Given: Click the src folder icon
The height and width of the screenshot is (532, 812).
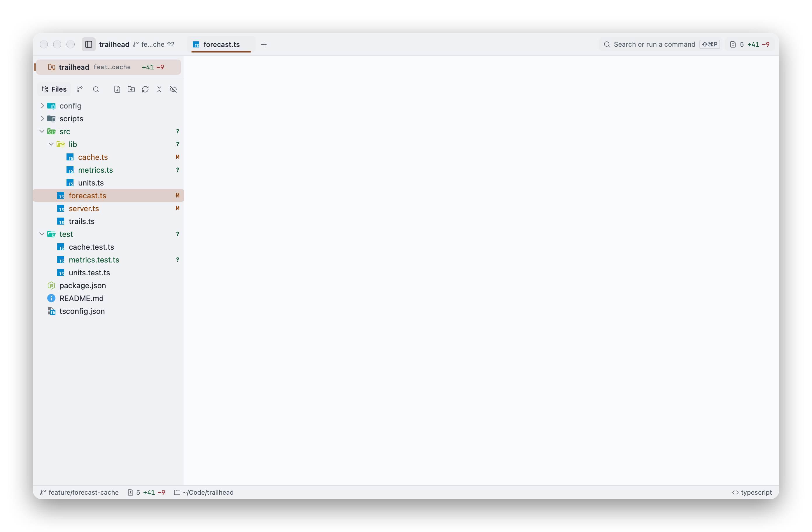Looking at the screenshot, I should tap(52, 131).
